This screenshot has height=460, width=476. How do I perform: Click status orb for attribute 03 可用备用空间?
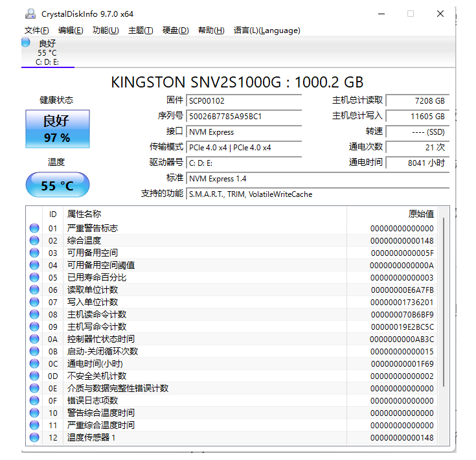point(34,253)
